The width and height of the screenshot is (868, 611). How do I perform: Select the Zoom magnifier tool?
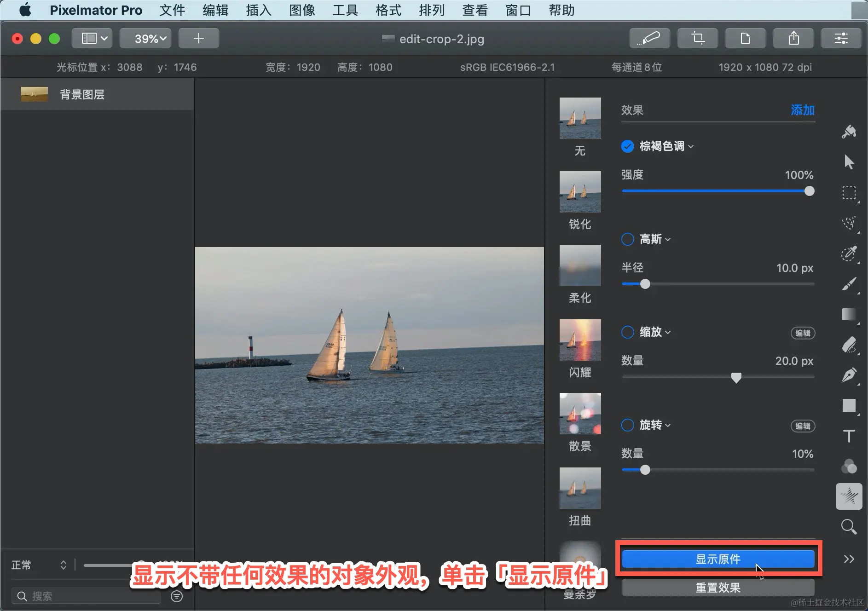(849, 527)
